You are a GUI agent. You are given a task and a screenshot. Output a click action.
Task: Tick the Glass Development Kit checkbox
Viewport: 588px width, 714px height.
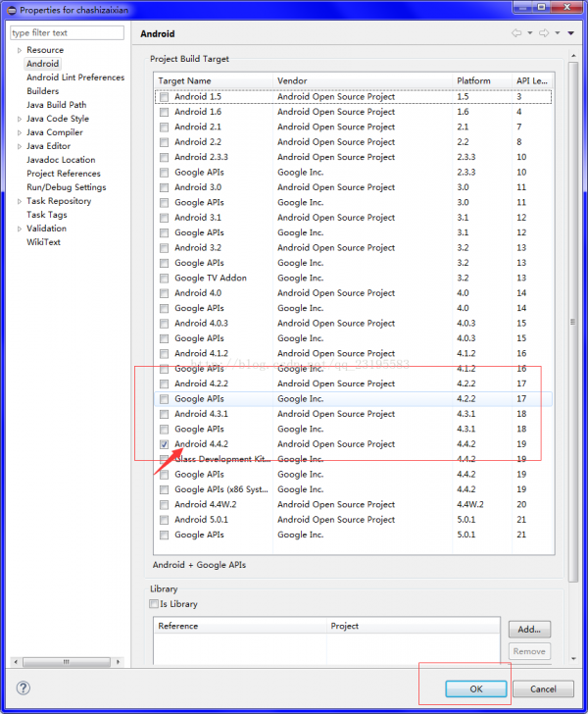tap(165, 459)
